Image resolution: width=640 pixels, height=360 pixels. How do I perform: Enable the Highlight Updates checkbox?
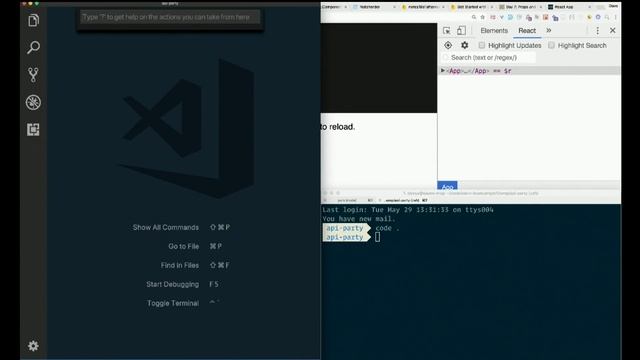coord(482,45)
